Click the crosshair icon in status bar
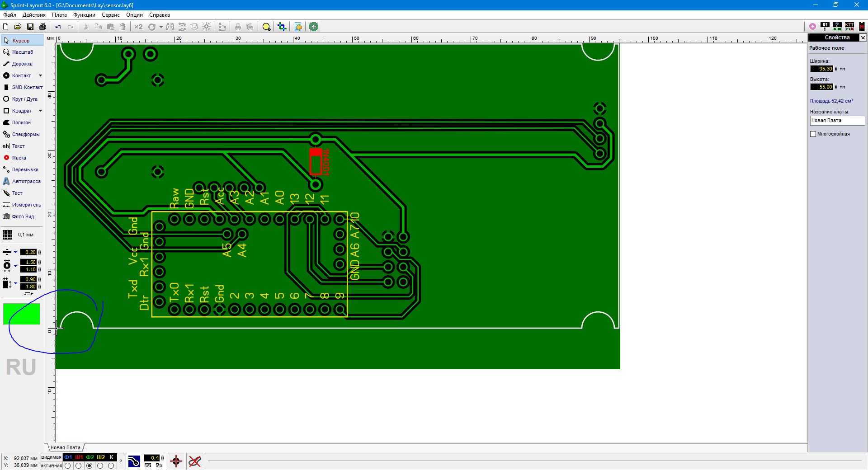This screenshot has width=868, height=470. pyautogui.click(x=176, y=461)
